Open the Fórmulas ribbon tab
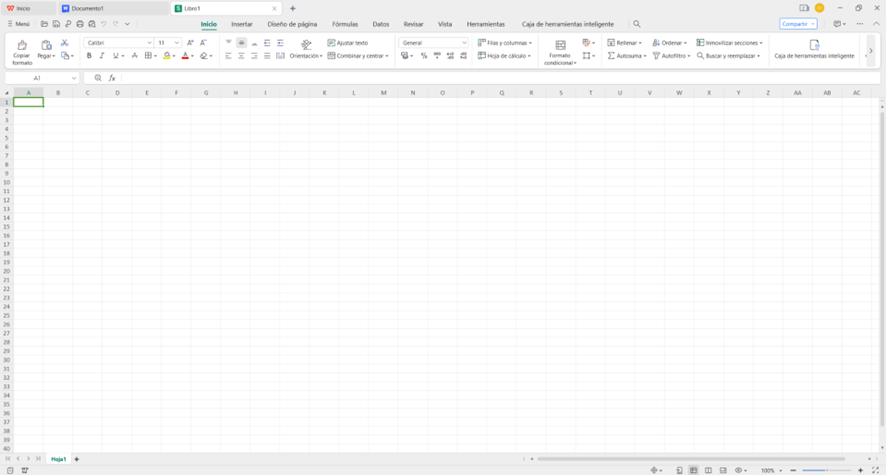Viewport: 886px width, 475px height. [x=345, y=24]
